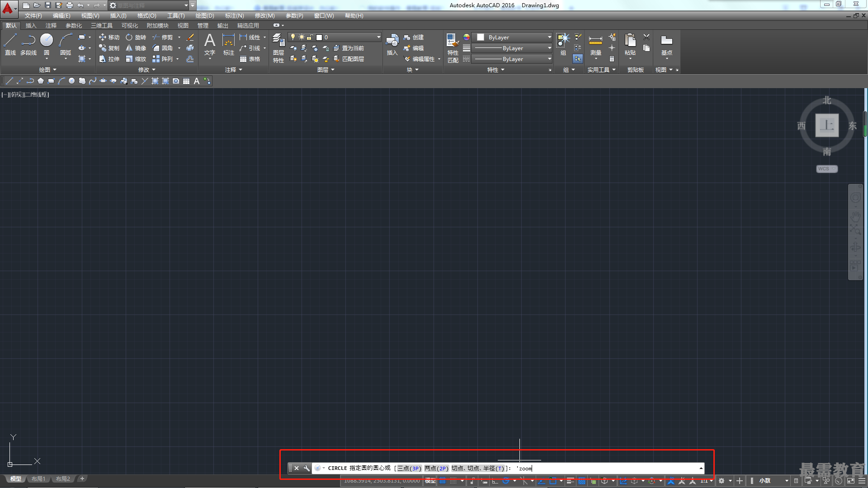
Task: Click the 创建 block button
Action: click(x=414, y=37)
